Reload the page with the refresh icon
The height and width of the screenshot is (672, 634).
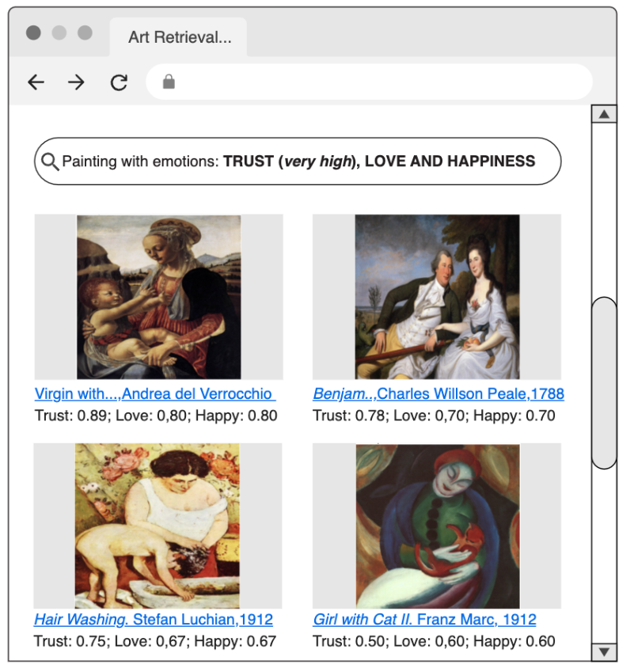[119, 82]
